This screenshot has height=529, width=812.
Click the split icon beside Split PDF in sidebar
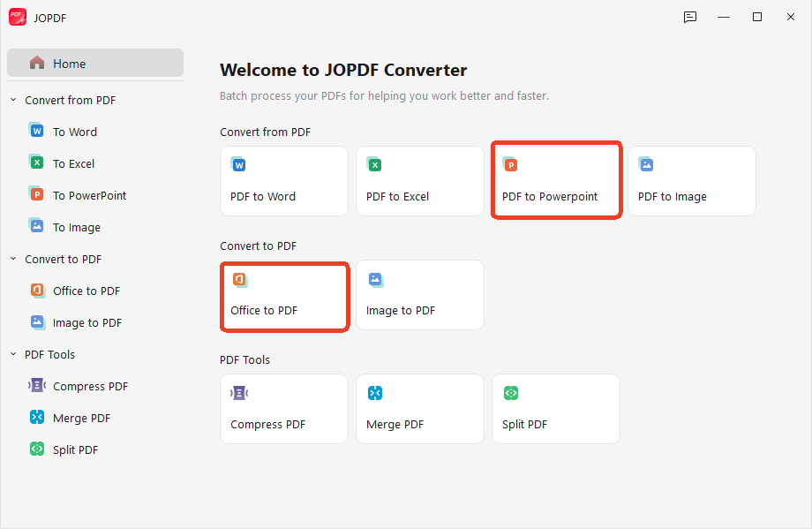pyautogui.click(x=37, y=449)
